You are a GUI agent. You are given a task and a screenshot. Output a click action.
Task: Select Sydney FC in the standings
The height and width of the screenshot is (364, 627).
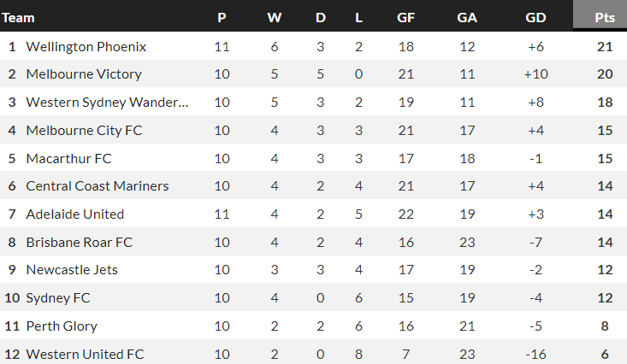coord(58,298)
